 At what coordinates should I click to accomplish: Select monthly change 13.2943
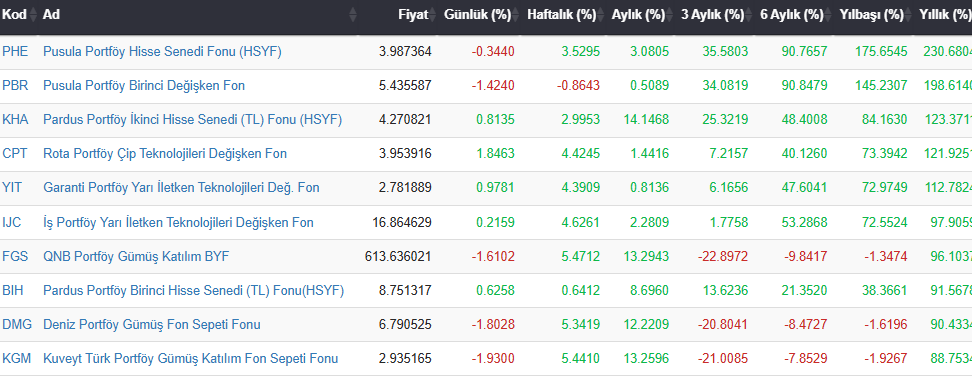coord(647,256)
